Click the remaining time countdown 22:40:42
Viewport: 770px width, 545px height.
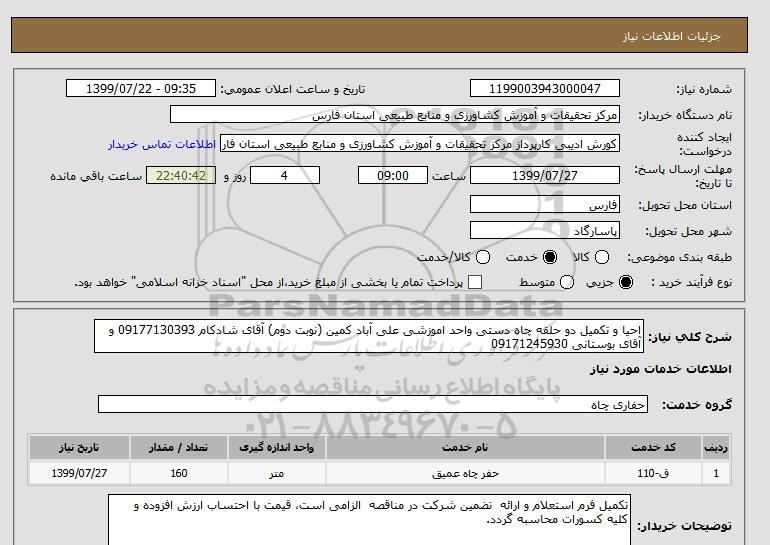(x=181, y=175)
